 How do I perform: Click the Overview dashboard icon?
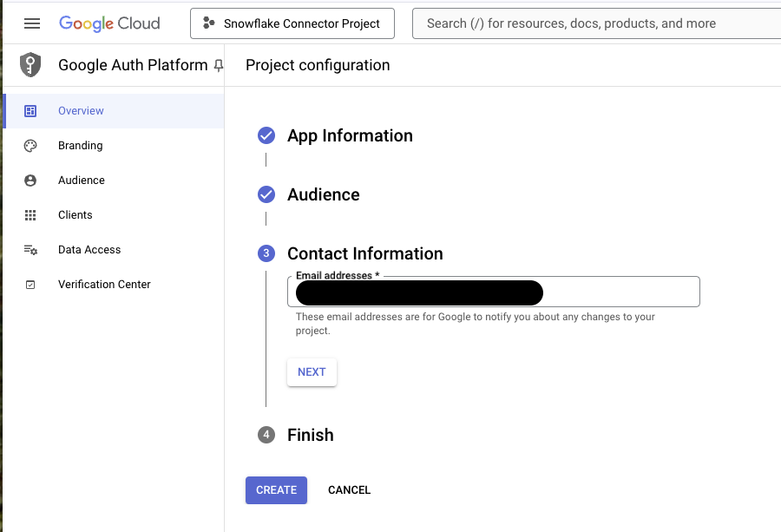(x=30, y=111)
